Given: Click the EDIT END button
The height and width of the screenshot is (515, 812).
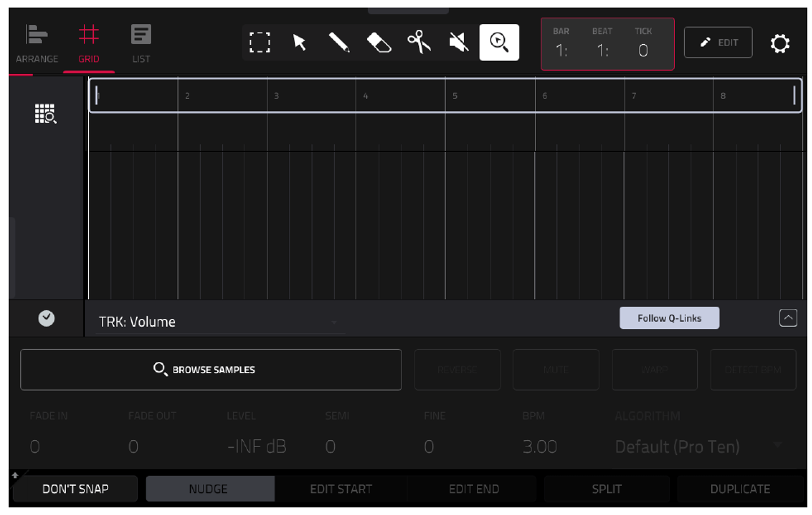Looking at the screenshot, I should click(x=474, y=489).
